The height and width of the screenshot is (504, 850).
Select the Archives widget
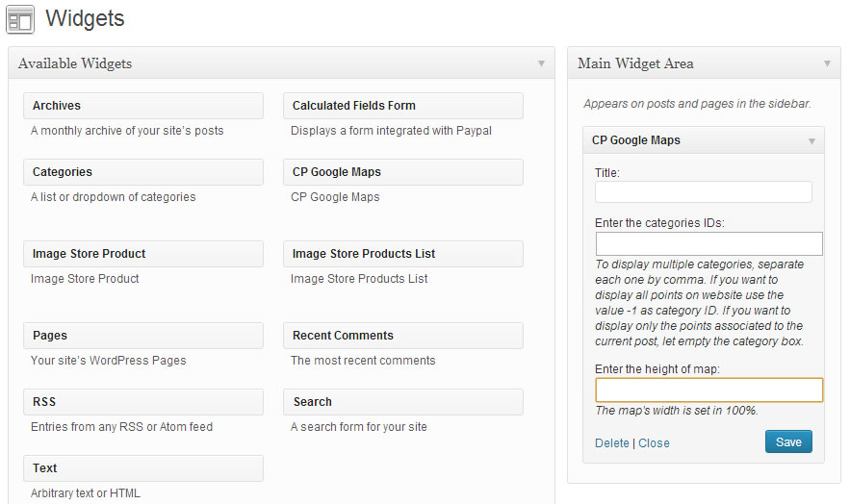[x=142, y=106]
